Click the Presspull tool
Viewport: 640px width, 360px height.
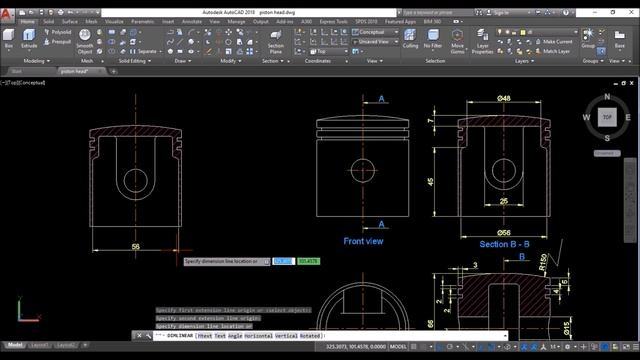tap(58, 42)
